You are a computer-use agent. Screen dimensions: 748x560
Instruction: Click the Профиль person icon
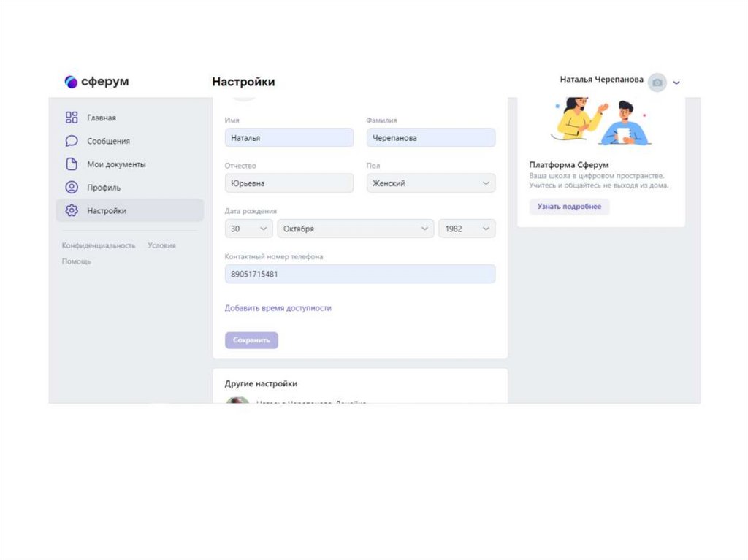72,188
